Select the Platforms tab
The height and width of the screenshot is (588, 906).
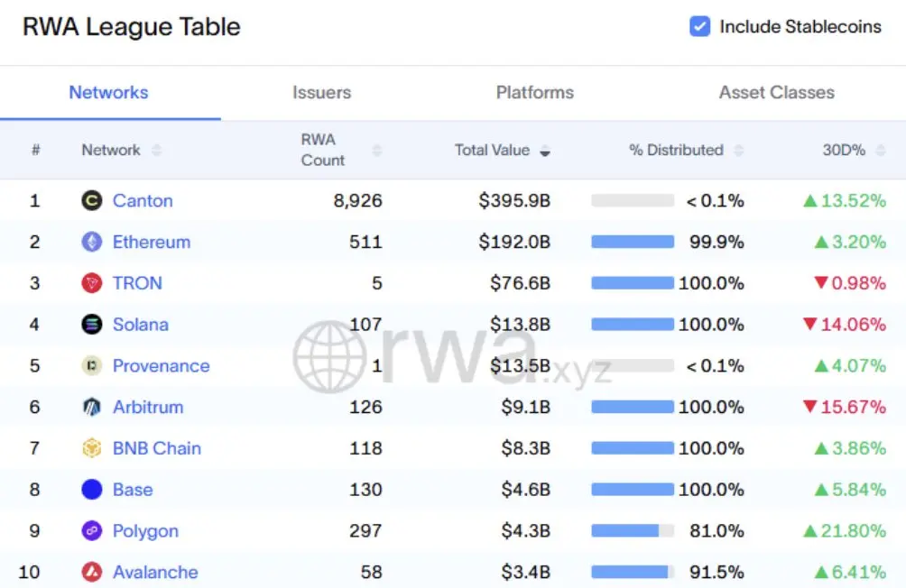click(x=534, y=92)
